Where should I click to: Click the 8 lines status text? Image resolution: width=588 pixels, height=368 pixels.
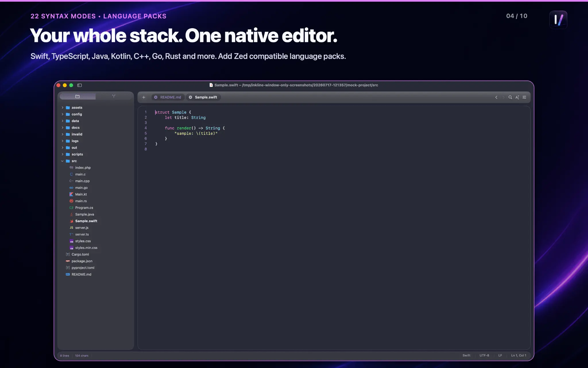point(65,356)
